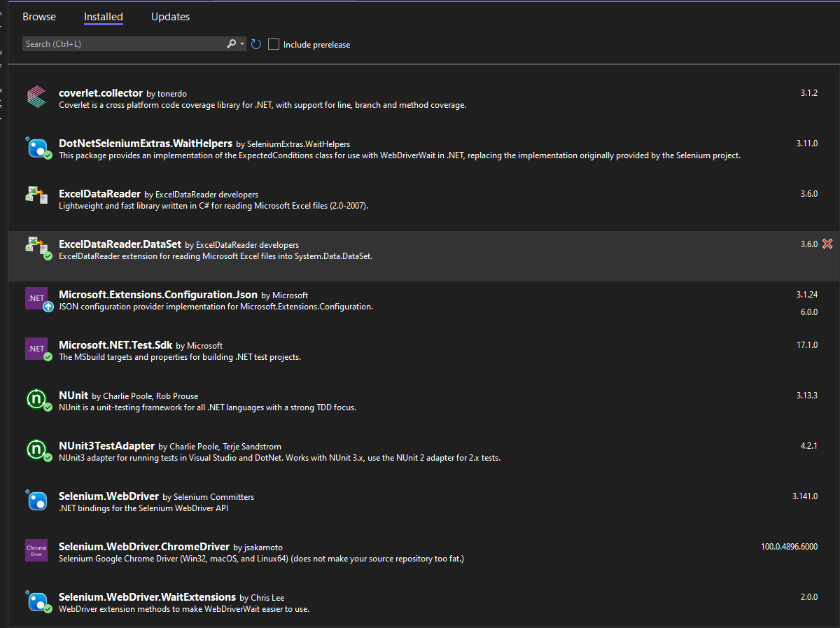Click the NUnit description text
840x628 pixels.
207,407
